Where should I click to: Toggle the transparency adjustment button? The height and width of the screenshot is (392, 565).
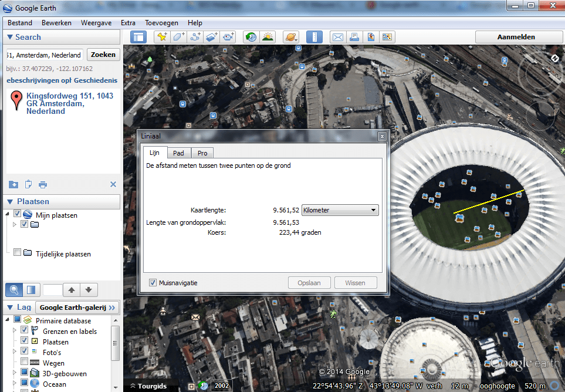click(x=31, y=290)
